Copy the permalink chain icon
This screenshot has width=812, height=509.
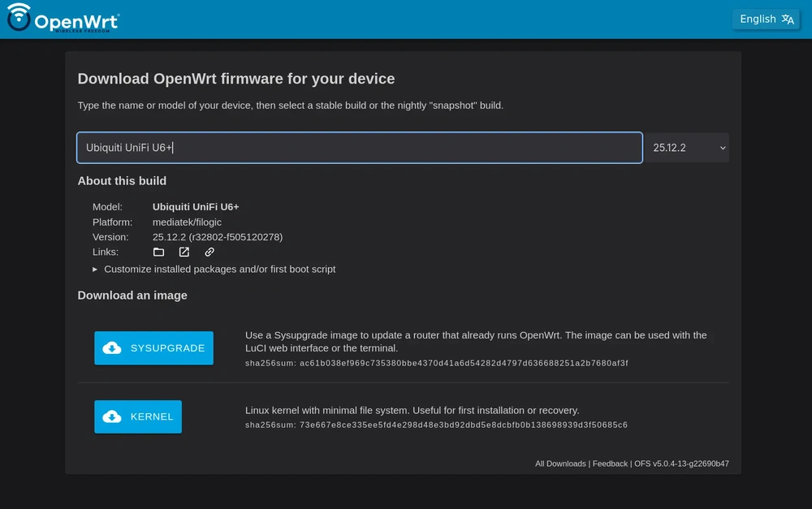209,252
